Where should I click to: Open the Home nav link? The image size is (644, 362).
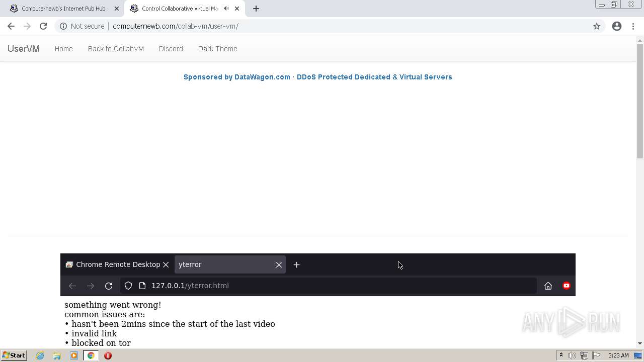64,49
